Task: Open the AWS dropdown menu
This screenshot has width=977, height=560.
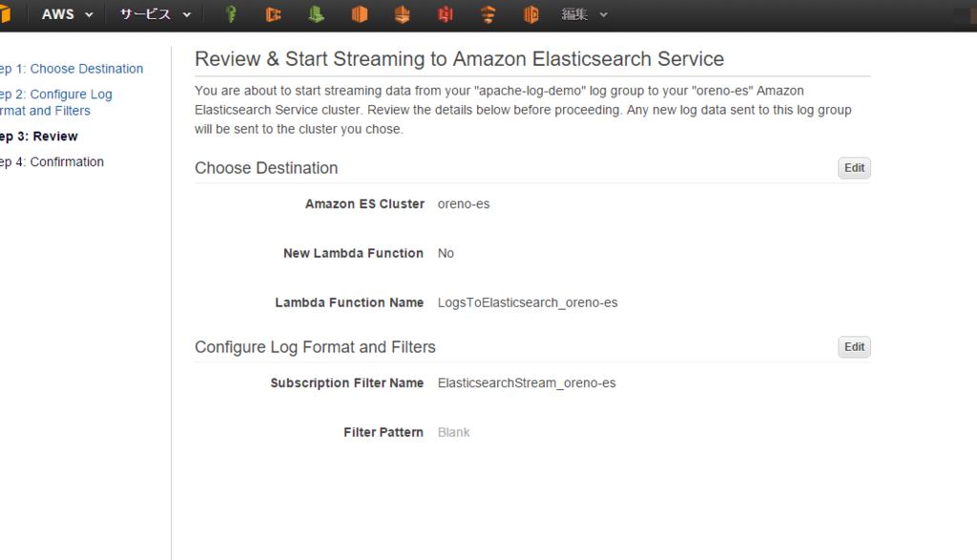Action: click(67, 14)
